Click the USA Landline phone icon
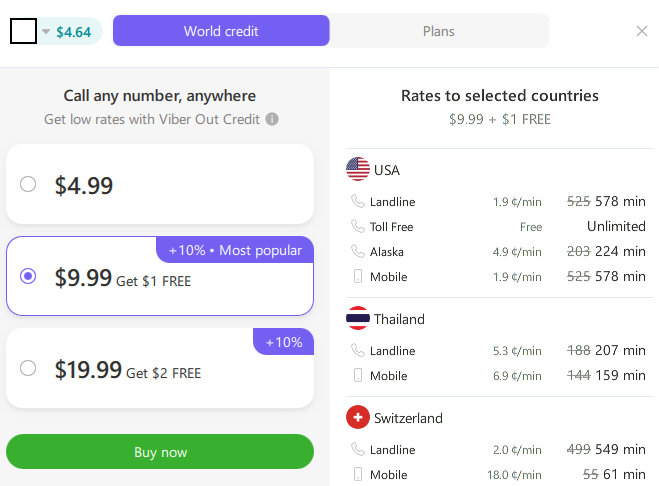659x486 pixels. click(358, 201)
